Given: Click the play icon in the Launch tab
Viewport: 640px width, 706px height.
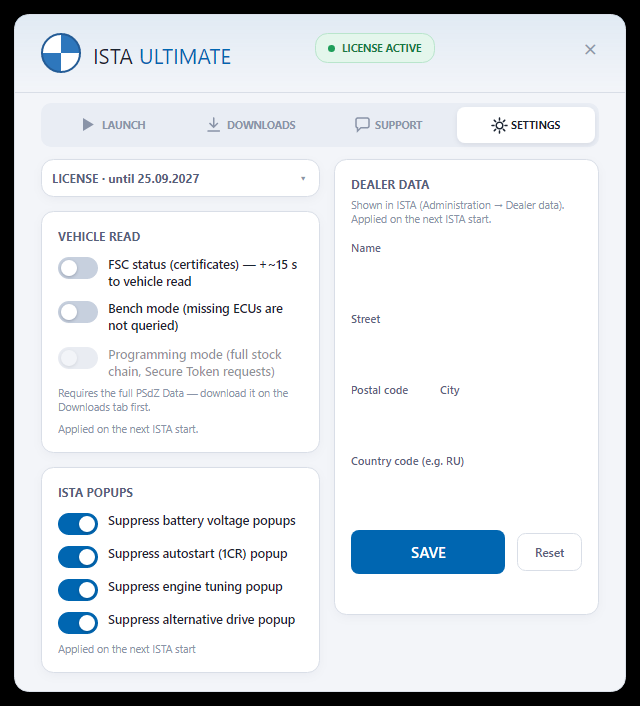Looking at the screenshot, I should click(88, 125).
